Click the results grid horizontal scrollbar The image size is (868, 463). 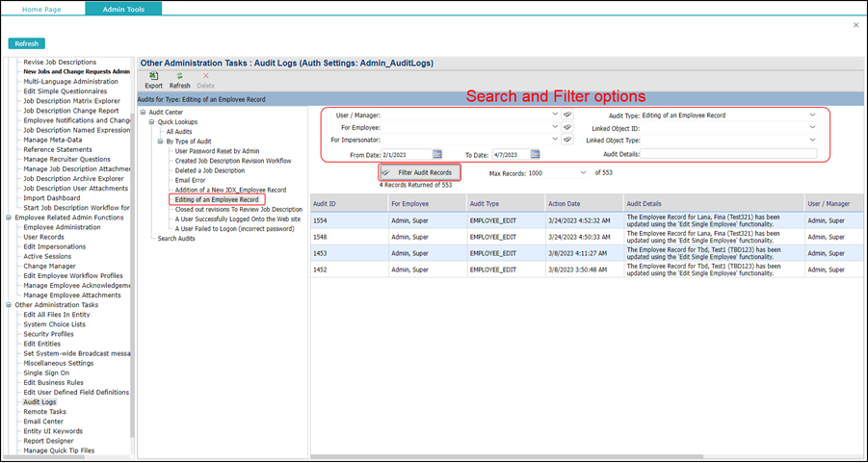pyautogui.click(x=507, y=456)
